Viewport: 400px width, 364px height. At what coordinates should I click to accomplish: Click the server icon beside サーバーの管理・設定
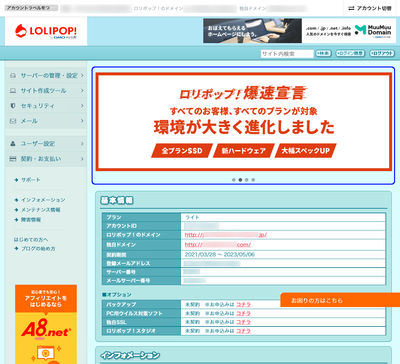[13, 76]
